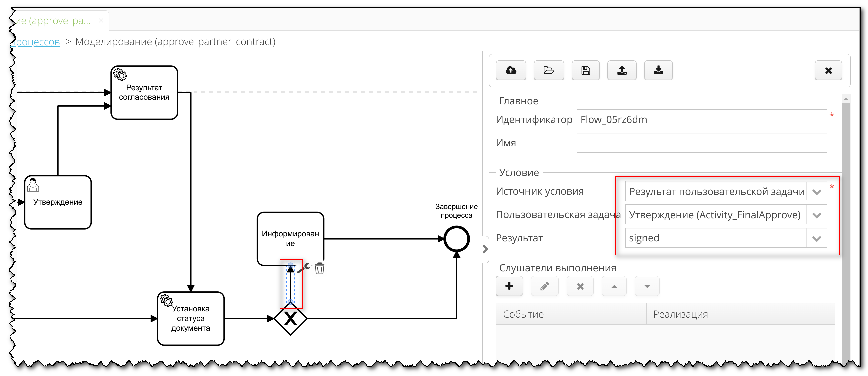The height and width of the screenshot is (376, 868).
Task: Remove a listener with the gray X icon
Action: tap(580, 286)
